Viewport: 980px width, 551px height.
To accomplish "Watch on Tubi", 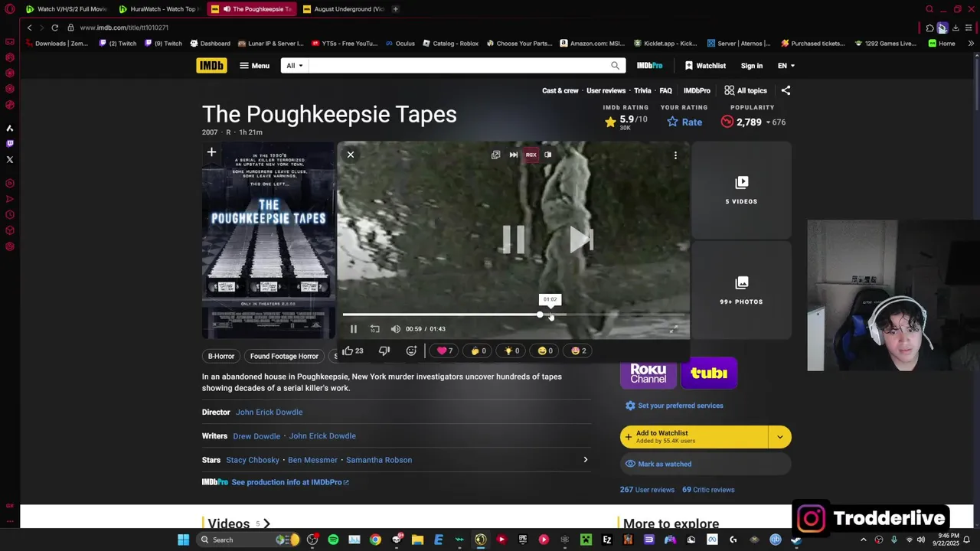I will click(x=709, y=373).
